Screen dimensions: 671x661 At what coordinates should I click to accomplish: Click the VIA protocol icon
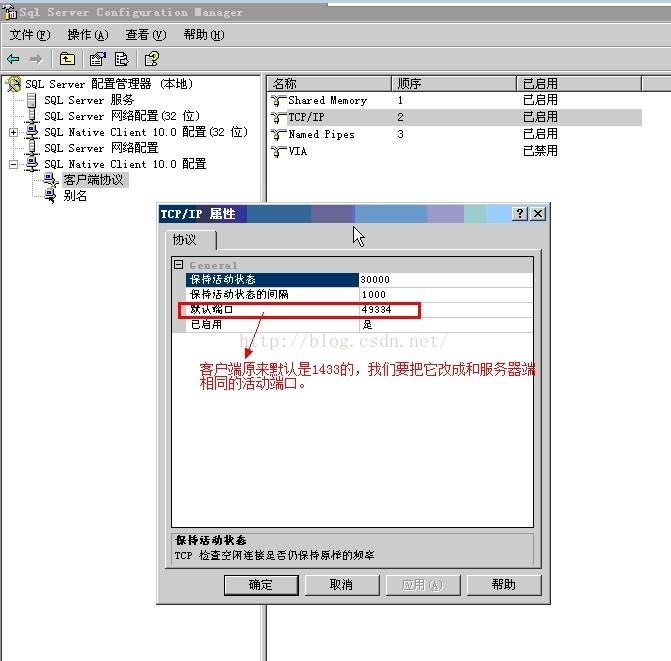279,151
